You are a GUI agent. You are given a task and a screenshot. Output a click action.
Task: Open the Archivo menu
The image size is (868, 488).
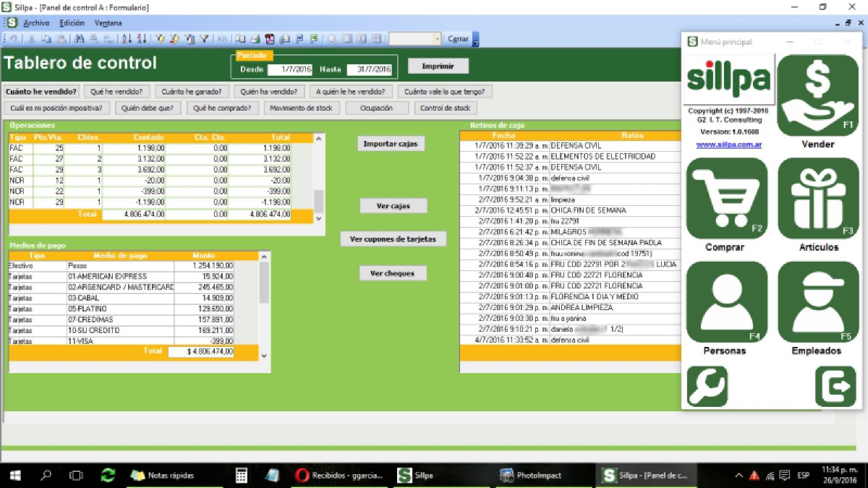tap(37, 23)
